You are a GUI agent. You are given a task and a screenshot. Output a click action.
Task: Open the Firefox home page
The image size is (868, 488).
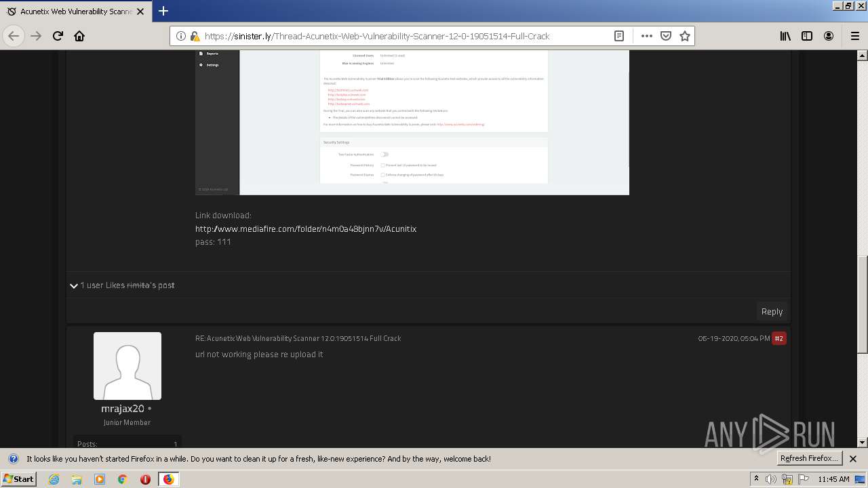coord(79,36)
